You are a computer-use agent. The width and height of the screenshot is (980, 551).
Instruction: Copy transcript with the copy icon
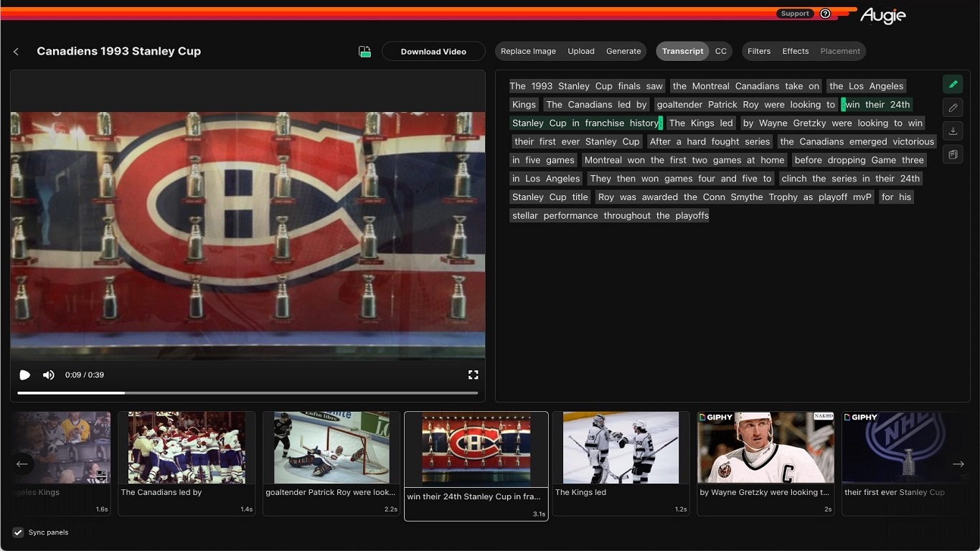953,154
